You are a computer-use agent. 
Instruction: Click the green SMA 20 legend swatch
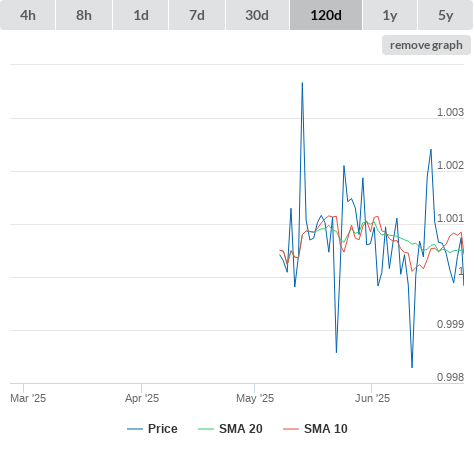(x=206, y=429)
